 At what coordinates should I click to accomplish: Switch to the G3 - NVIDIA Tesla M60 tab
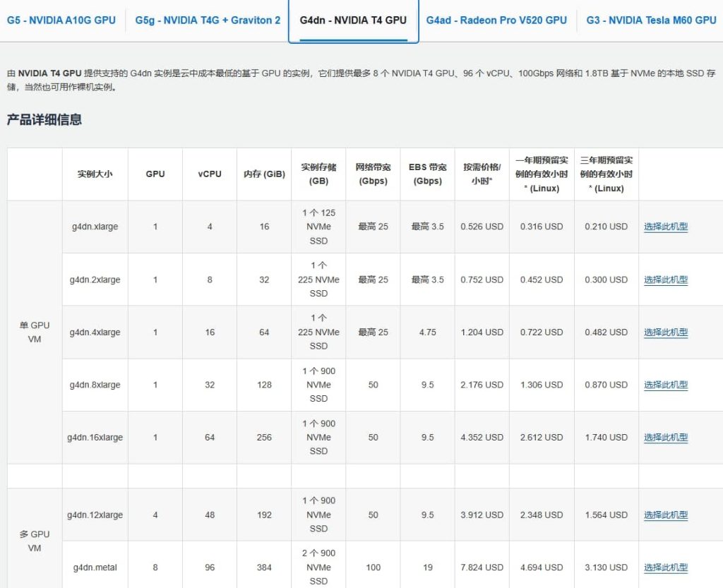(650, 20)
